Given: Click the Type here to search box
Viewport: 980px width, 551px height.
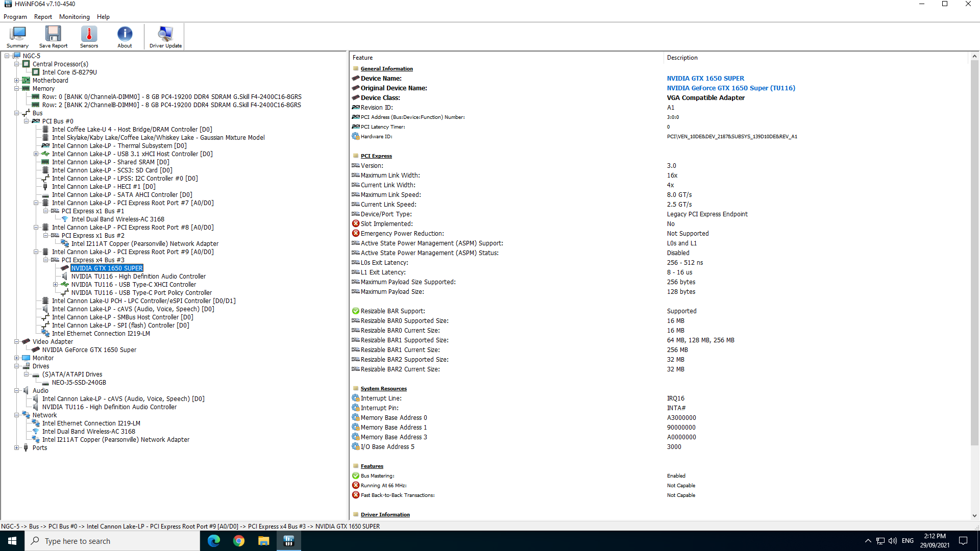Looking at the screenshot, I should (x=112, y=541).
